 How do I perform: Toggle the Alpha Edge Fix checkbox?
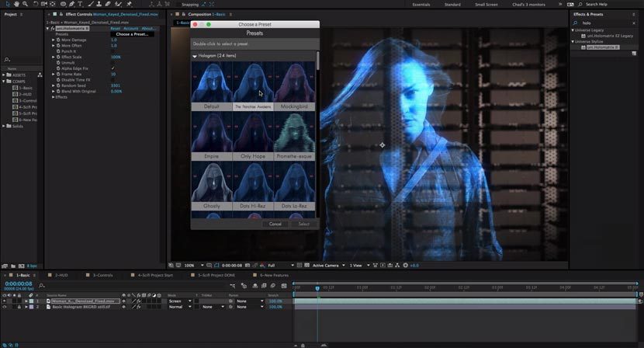tap(113, 68)
